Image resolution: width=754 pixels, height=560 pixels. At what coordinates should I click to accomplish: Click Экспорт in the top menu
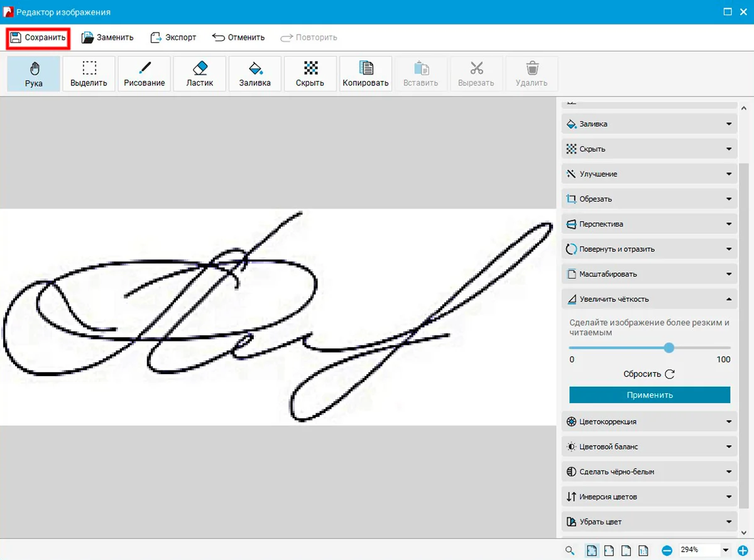(x=173, y=38)
